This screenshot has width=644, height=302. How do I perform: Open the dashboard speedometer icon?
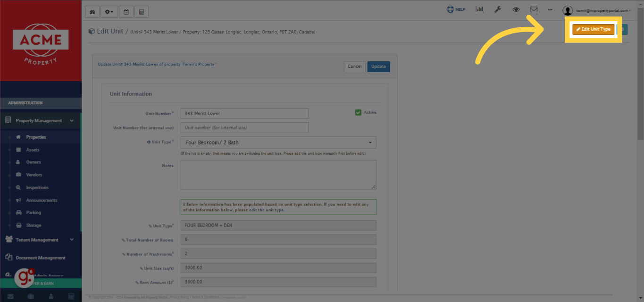[x=92, y=12]
